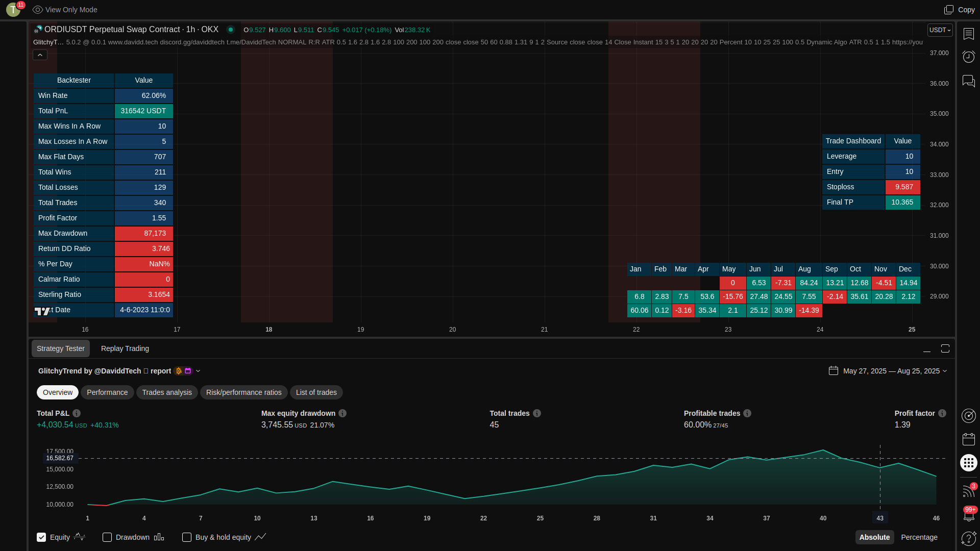Viewport: 980px width, 551px height.
Task: Switch the chart to Percentage values
Action: (x=919, y=537)
